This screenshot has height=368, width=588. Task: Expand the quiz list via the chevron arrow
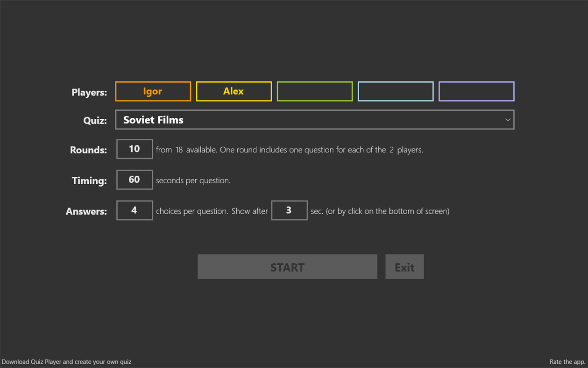(508, 120)
